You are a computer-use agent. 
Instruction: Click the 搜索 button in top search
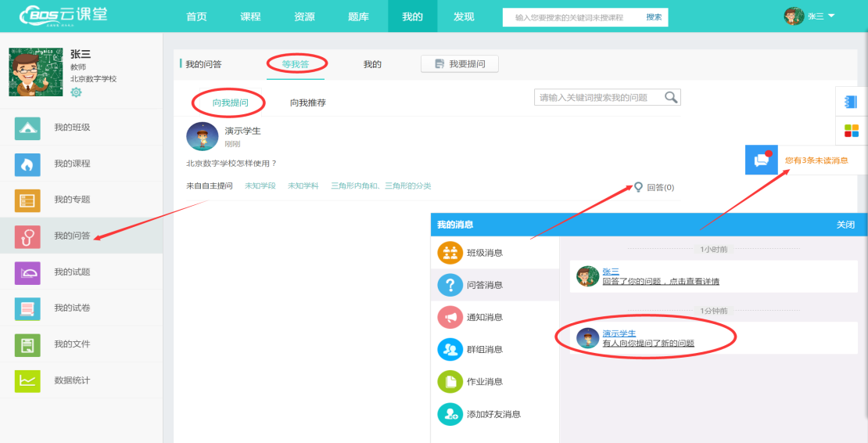point(654,17)
